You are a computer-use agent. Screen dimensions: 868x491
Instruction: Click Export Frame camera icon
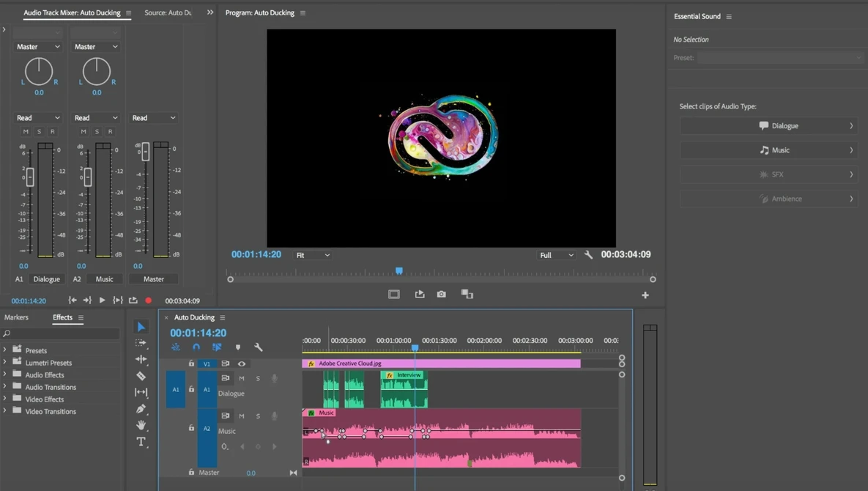441,294
